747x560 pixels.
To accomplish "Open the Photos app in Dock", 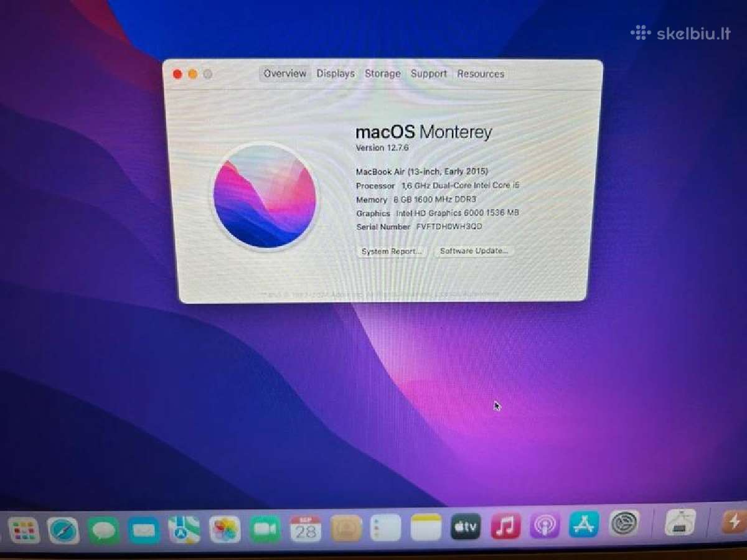I will tap(225, 530).
